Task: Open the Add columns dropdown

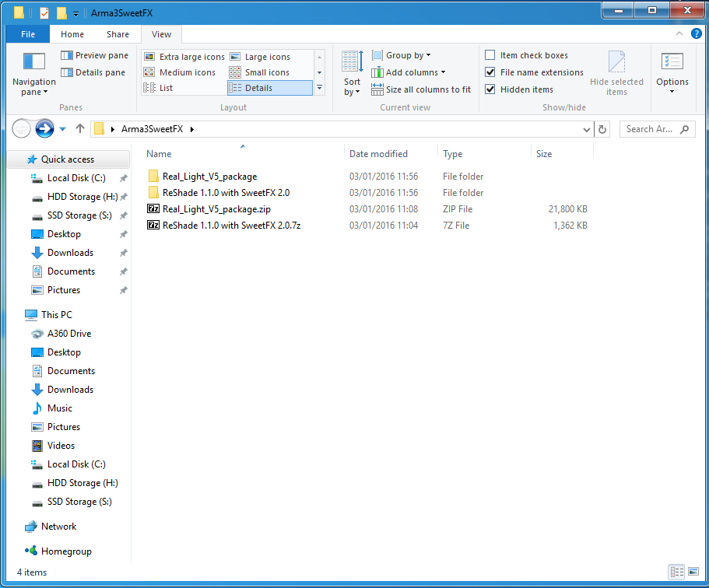Action: pos(409,72)
